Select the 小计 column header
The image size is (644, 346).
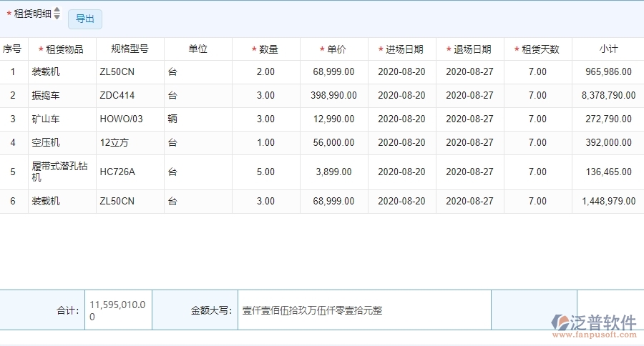pyautogui.click(x=608, y=49)
